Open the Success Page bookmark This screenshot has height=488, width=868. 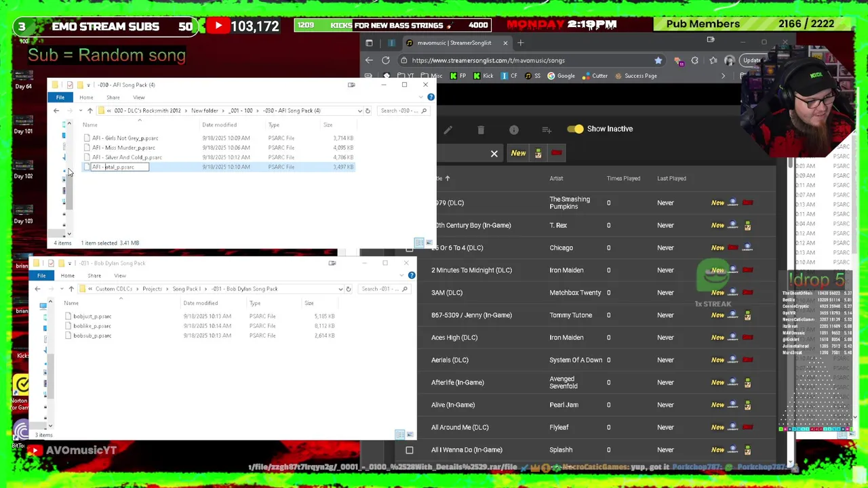coord(635,76)
